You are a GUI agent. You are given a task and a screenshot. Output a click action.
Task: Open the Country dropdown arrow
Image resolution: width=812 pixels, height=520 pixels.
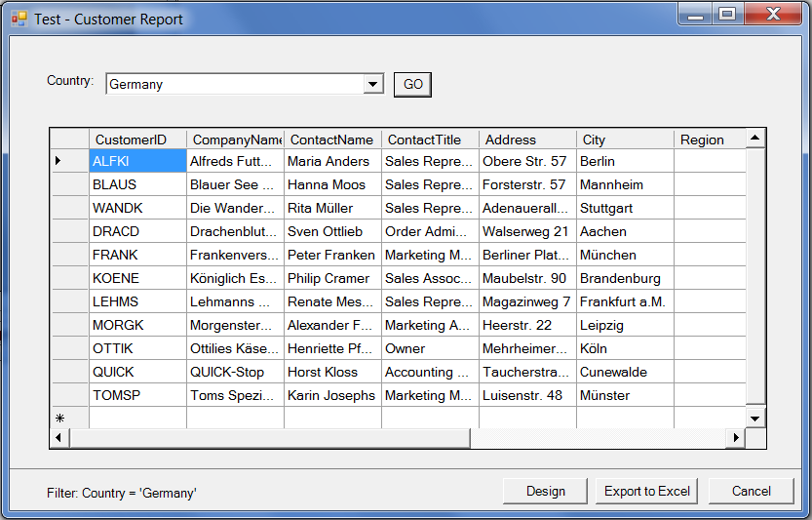[x=373, y=85]
